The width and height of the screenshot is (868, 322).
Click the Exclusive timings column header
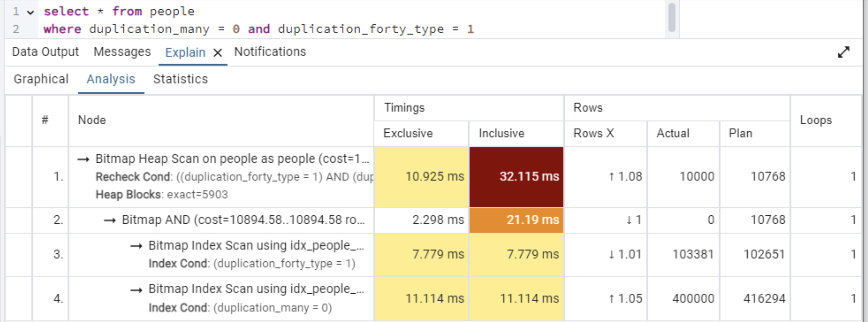[x=421, y=134]
